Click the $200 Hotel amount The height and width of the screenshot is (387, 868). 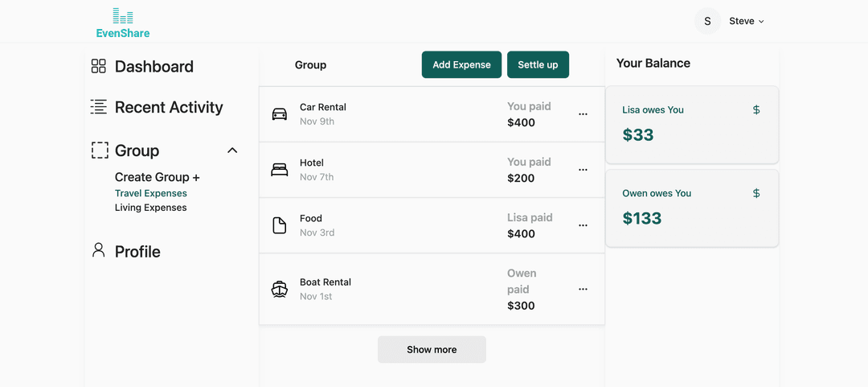(x=521, y=178)
